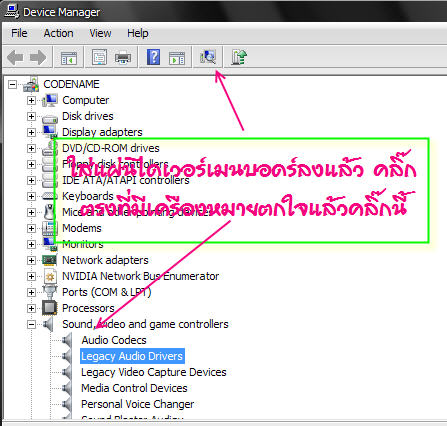Select the Personal Voice Changer entry
The height and width of the screenshot is (426, 447).
tap(138, 404)
